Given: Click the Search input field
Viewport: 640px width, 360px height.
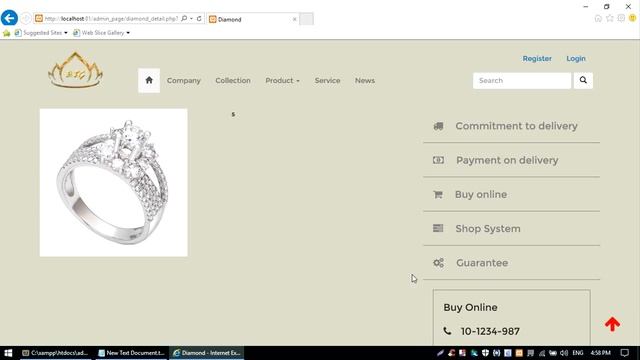Looking at the screenshot, I should tap(522, 80).
